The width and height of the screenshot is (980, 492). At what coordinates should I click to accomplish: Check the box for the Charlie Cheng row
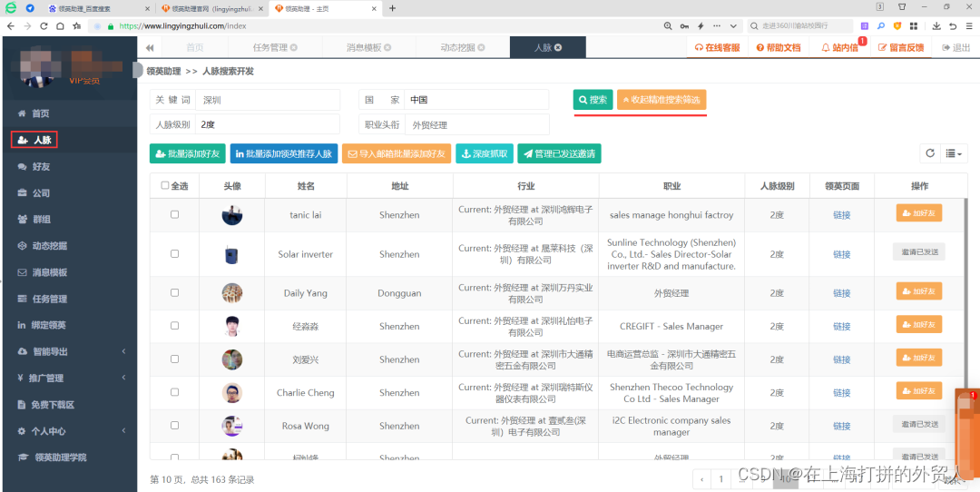click(x=174, y=392)
